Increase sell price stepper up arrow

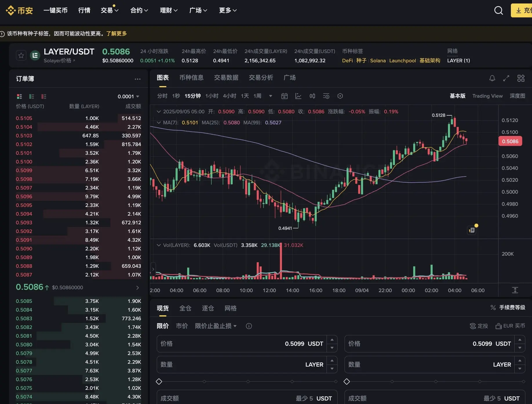point(520,340)
